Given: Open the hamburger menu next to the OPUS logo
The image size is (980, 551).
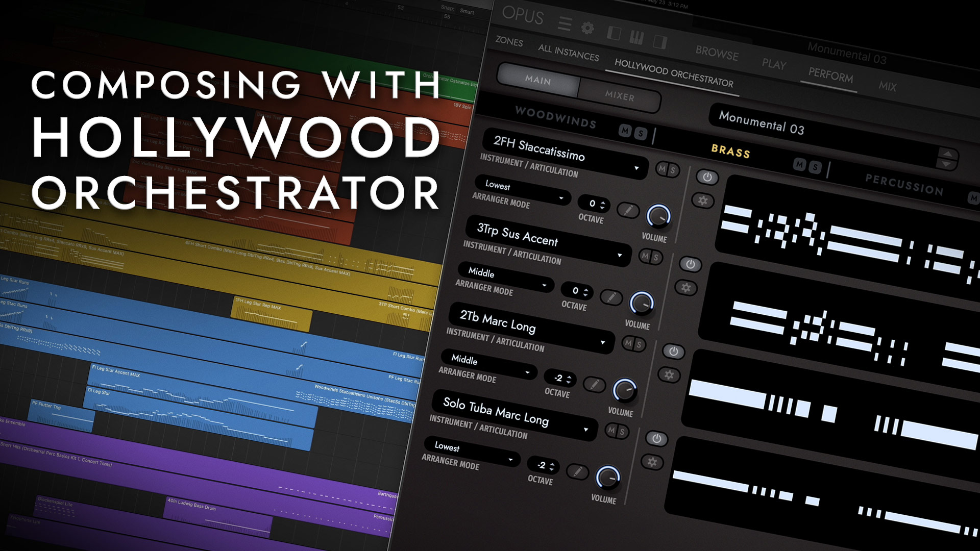Looking at the screenshot, I should coord(565,23).
